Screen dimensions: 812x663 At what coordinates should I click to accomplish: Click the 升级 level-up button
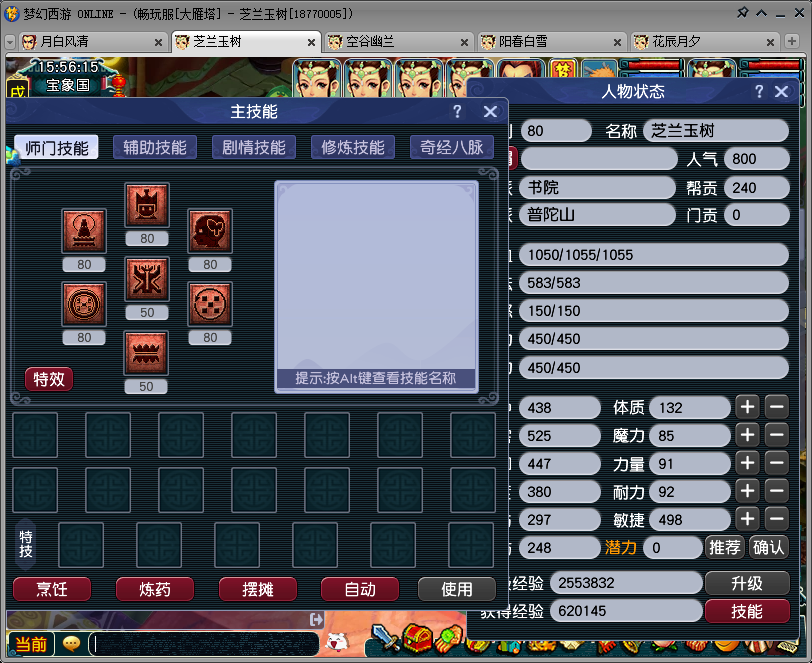747,583
